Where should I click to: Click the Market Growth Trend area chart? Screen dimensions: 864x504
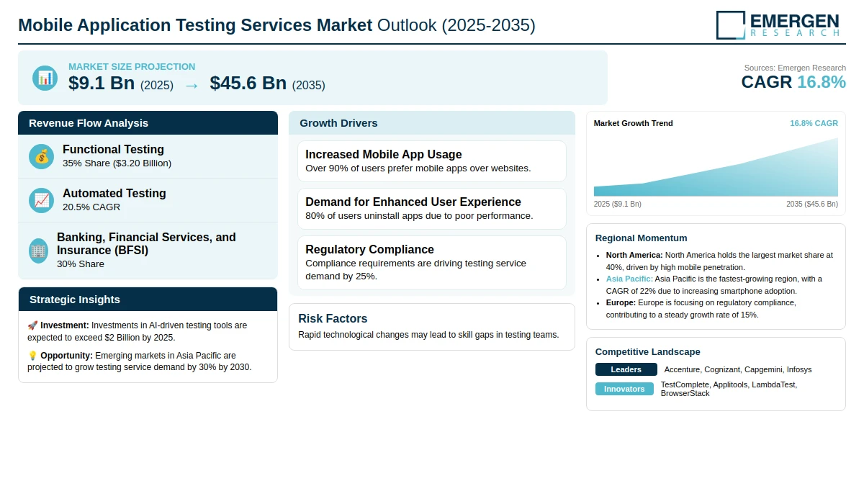click(716, 167)
